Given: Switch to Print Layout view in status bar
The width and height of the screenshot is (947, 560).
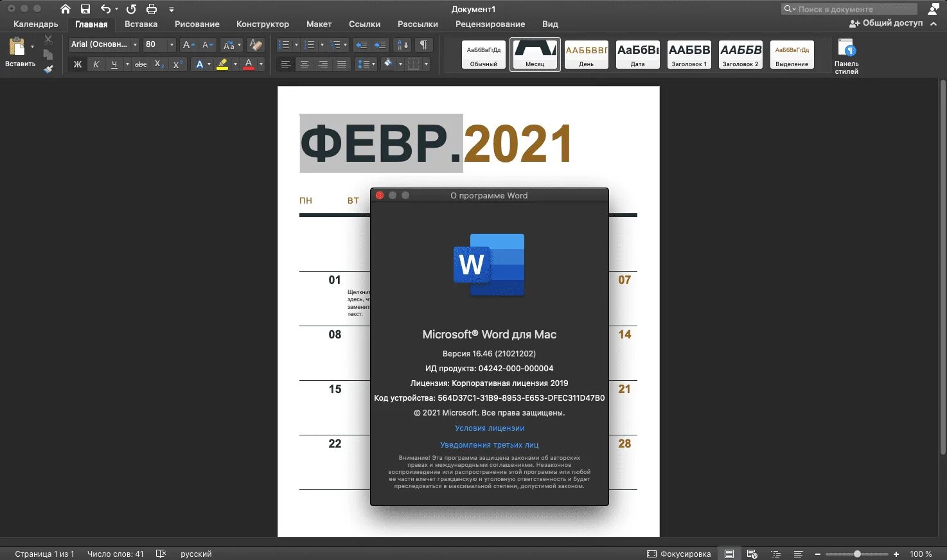Looking at the screenshot, I should 729,554.
